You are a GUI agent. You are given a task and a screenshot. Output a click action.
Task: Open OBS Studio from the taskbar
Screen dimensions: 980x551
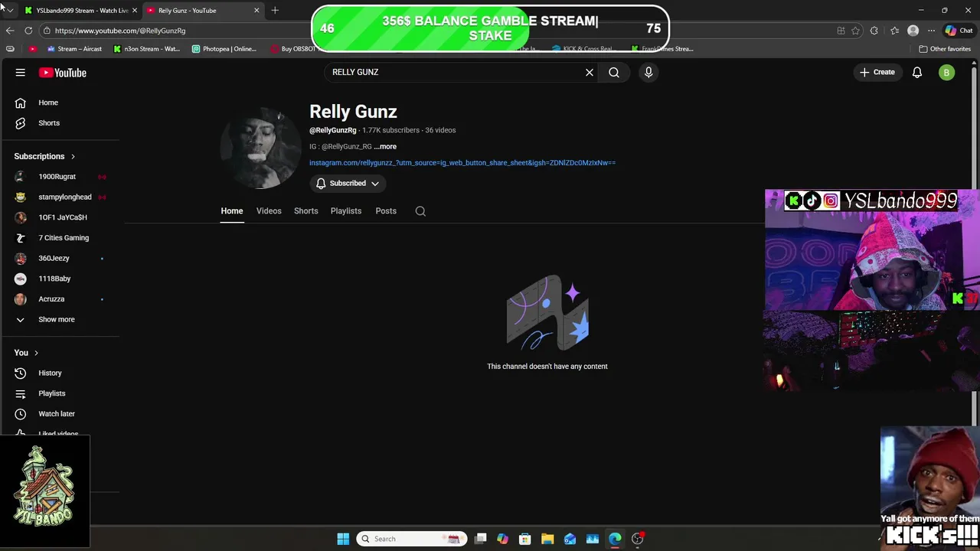638,539
